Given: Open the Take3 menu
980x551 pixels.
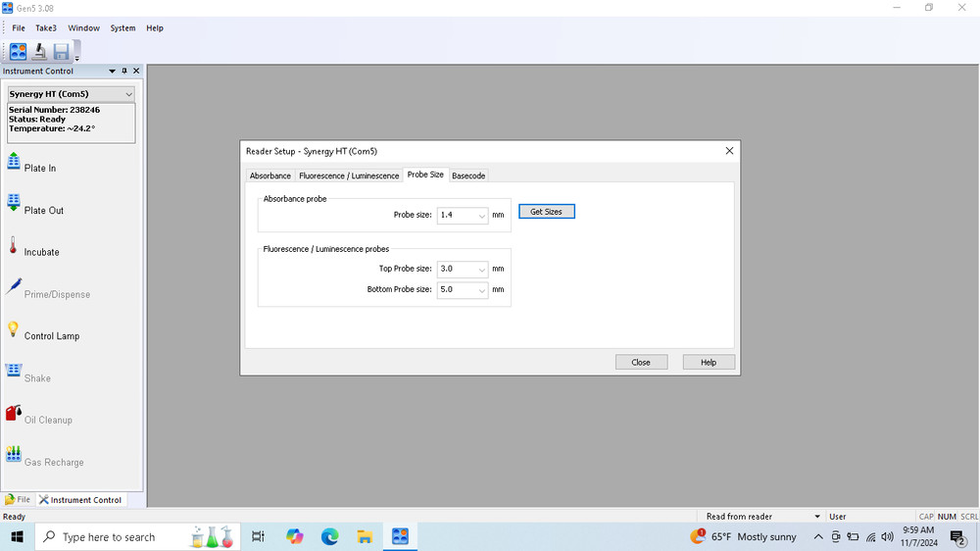Looking at the screenshot, I should (x=46, y=28).
